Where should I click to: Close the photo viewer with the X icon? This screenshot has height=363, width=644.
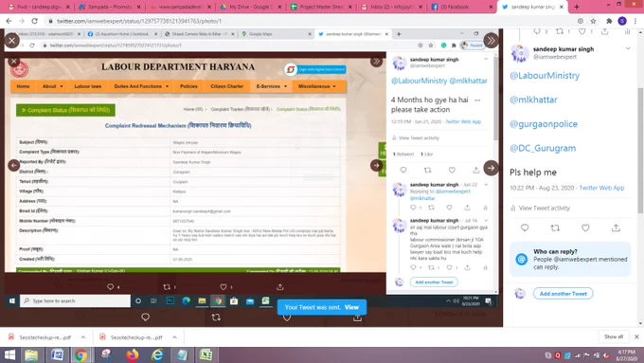click(11, 41)
